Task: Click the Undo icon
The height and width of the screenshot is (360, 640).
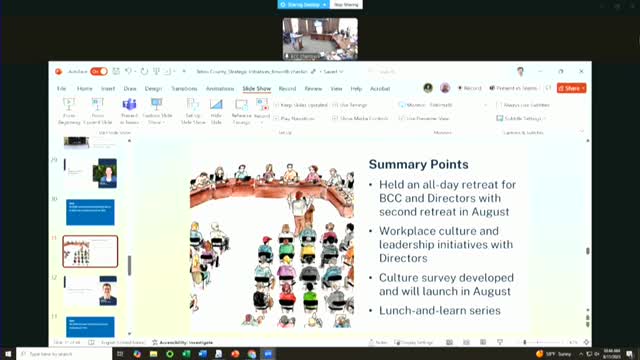Action: pyautogui.click(x=129, y=71)
